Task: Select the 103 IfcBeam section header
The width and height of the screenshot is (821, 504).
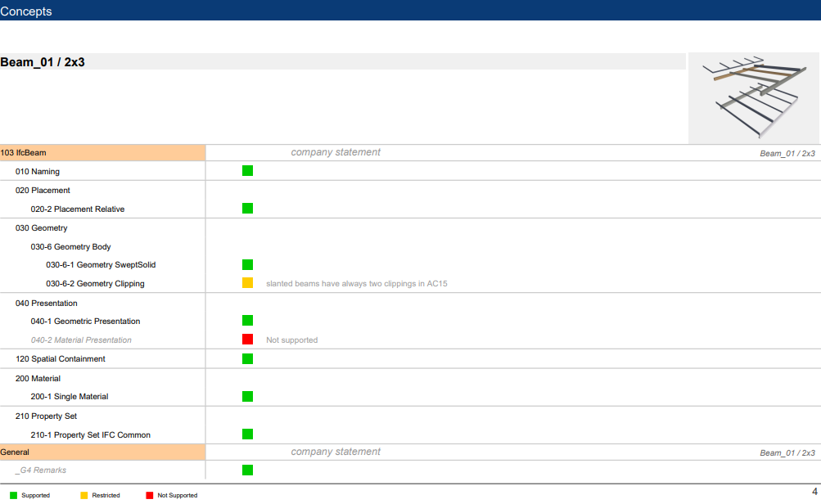Action: tap(102, 153)
